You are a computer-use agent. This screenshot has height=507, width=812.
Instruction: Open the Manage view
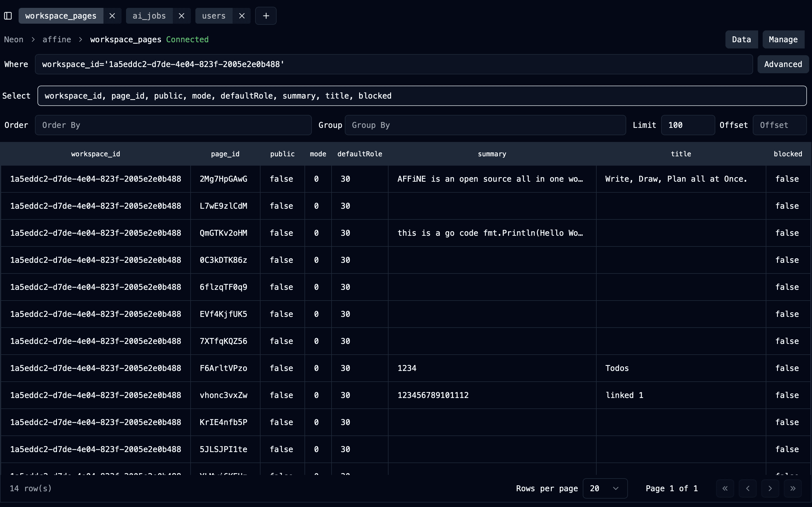click(x=783, y=39)
